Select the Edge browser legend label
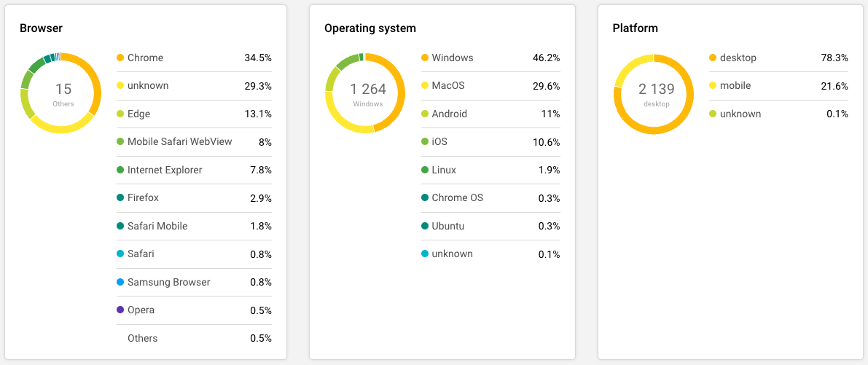The image size is (868, 365). pyautogui.click(x=138, y=114)
